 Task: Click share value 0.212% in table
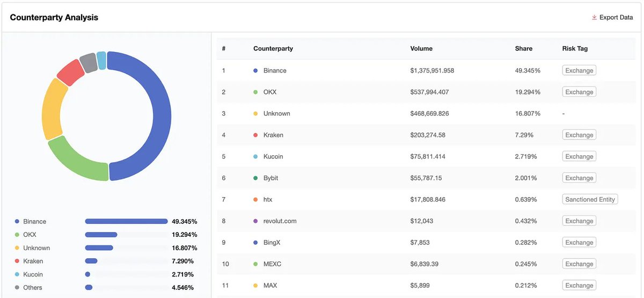pos(525,285)
